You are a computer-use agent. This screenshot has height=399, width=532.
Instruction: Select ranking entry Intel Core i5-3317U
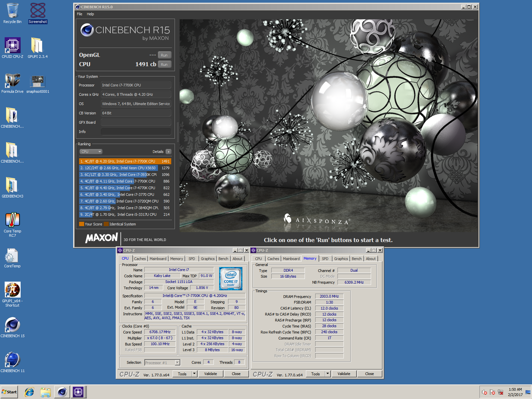pos(125,214)
